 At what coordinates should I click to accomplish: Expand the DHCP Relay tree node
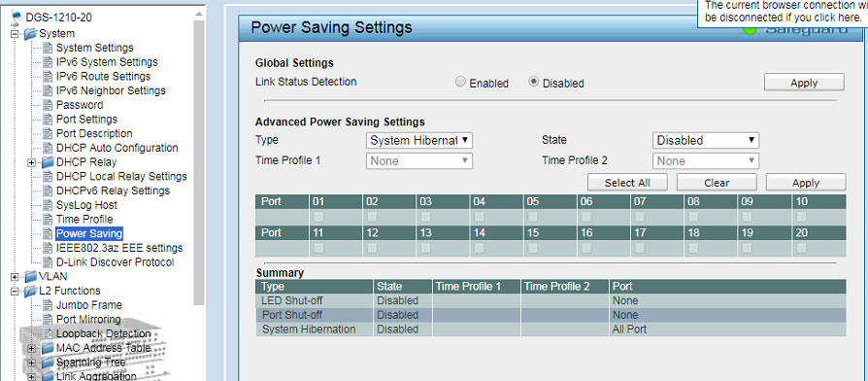point(32,162)
